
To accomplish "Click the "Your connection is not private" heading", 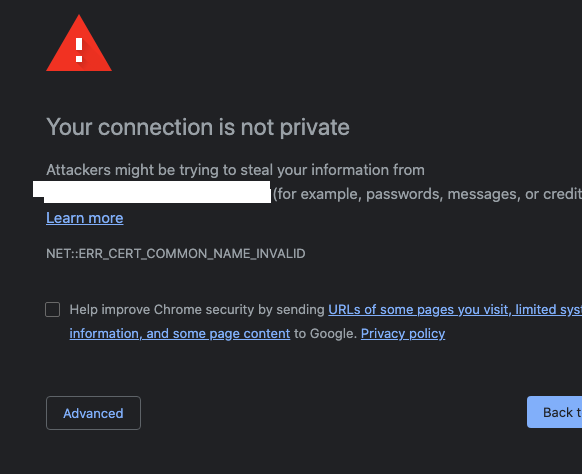I will [x=198, y=127].
